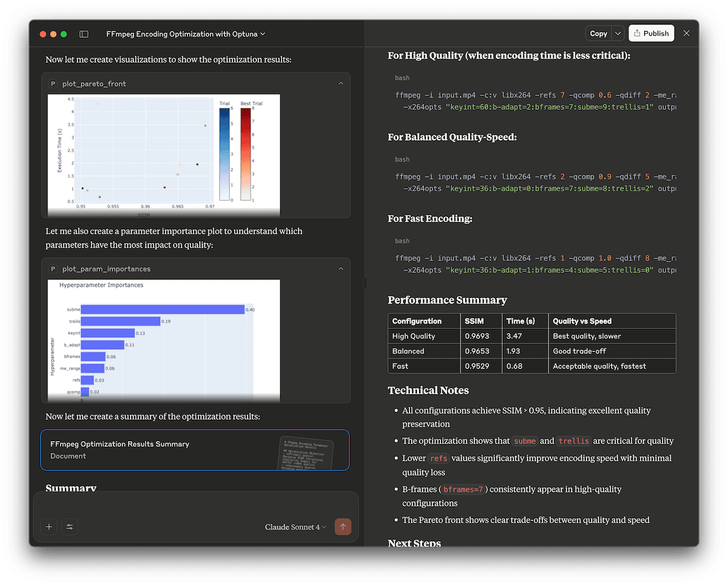Viewport: 728px width, 585px height.
Task: Click the Balanced Quality-Speed ffmpeg command code
Action: tap(534, 183)
